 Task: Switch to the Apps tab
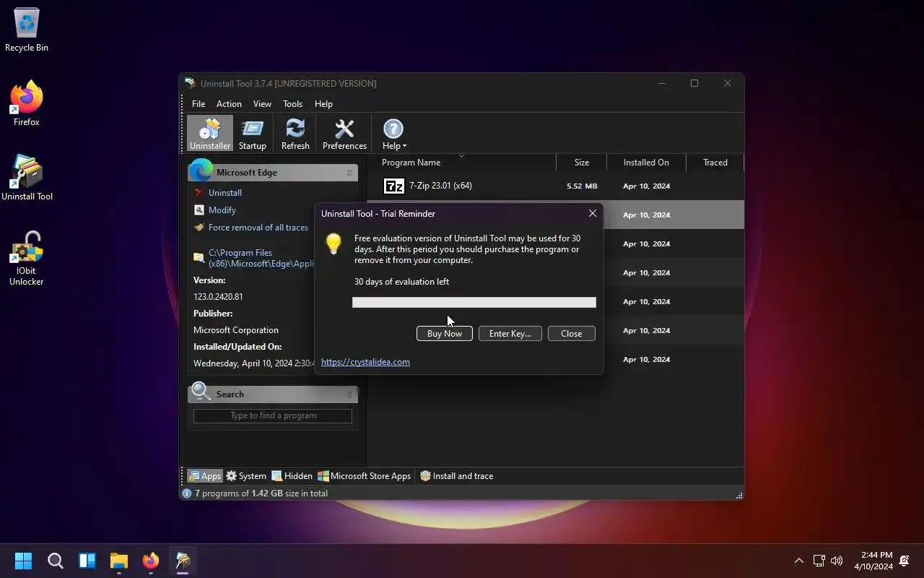tap(205, 476)
